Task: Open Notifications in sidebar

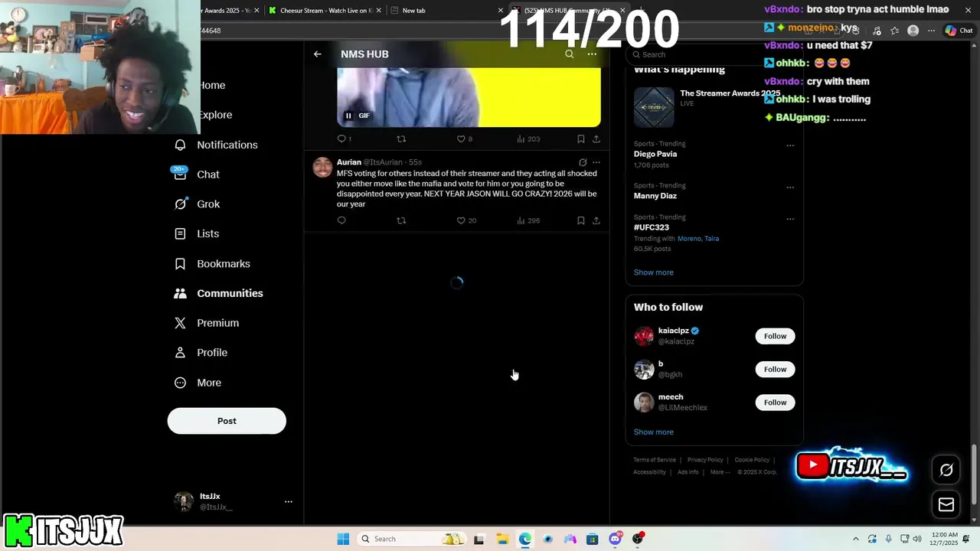Action: 217,145
